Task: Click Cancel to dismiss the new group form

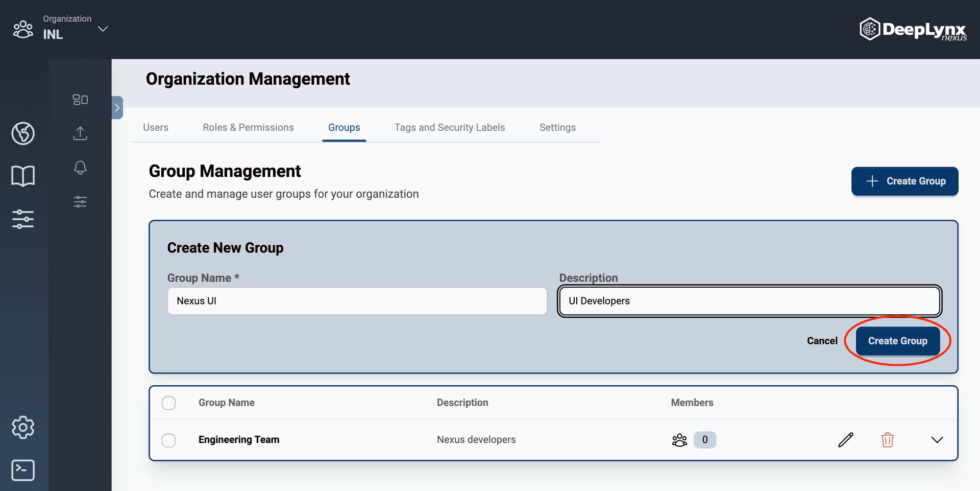Action: 822,341
